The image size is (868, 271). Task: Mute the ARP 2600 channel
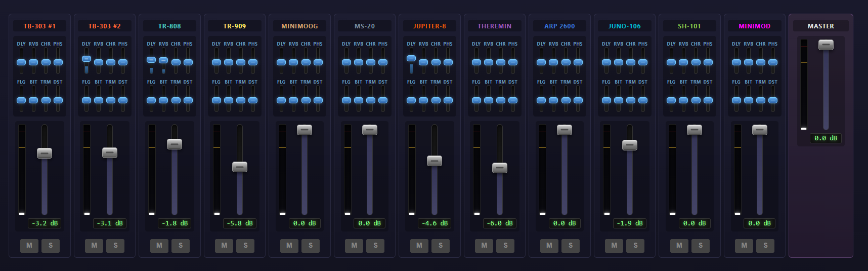point(549,246)
